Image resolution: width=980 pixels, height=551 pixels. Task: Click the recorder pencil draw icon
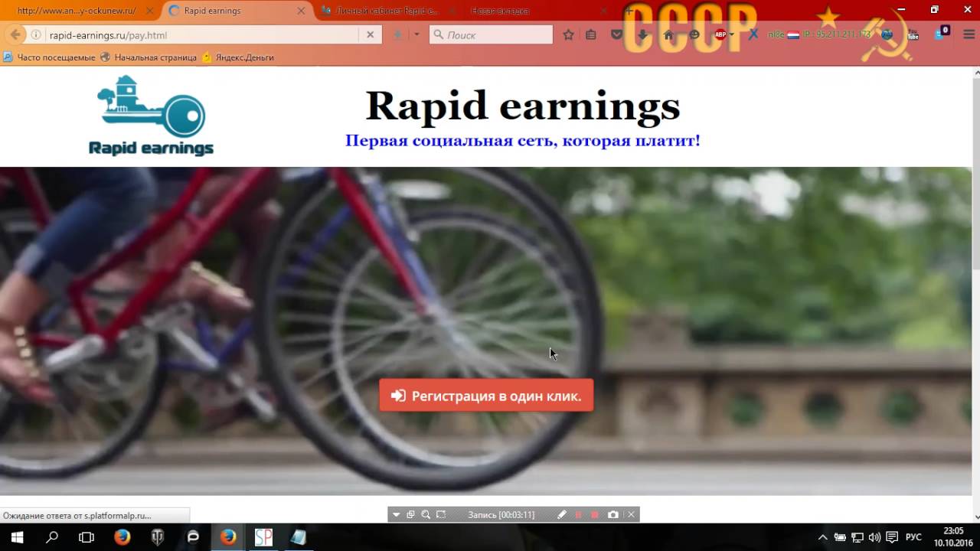[x=562, y=515]
